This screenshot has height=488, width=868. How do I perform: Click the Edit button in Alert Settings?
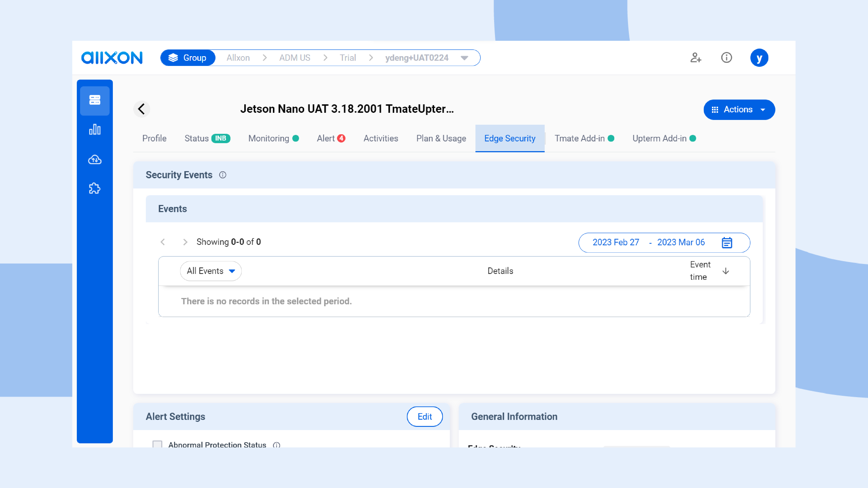[424, 417]
